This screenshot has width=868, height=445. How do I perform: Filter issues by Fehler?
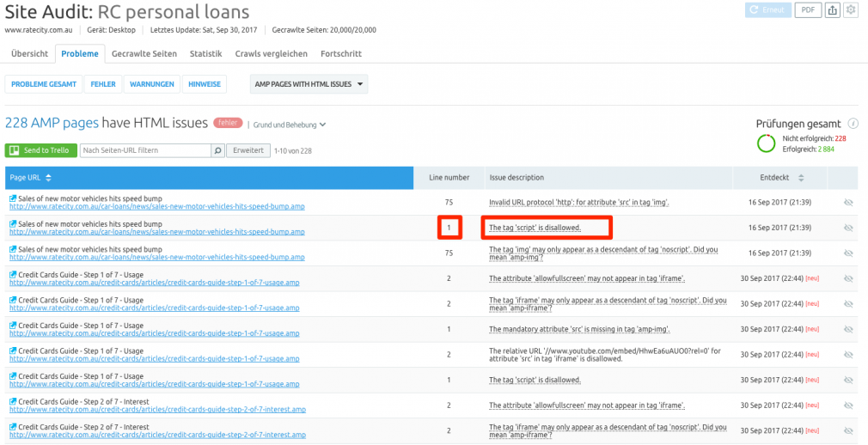(103, 84)
